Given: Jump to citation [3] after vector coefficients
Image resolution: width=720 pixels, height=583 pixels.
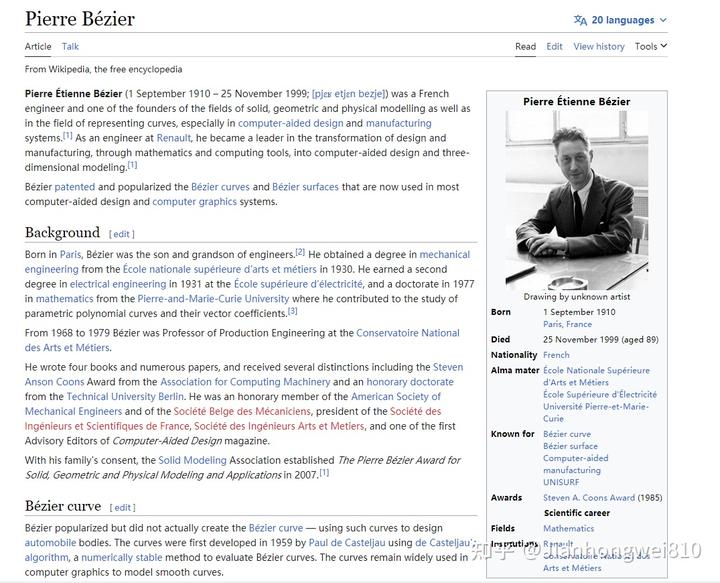Looking at the screenshot, I should coord(292,311).
